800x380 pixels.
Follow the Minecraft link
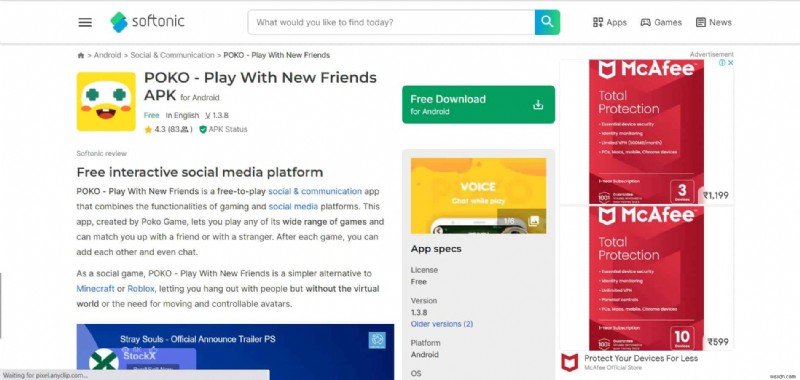(x=95, y=289)
